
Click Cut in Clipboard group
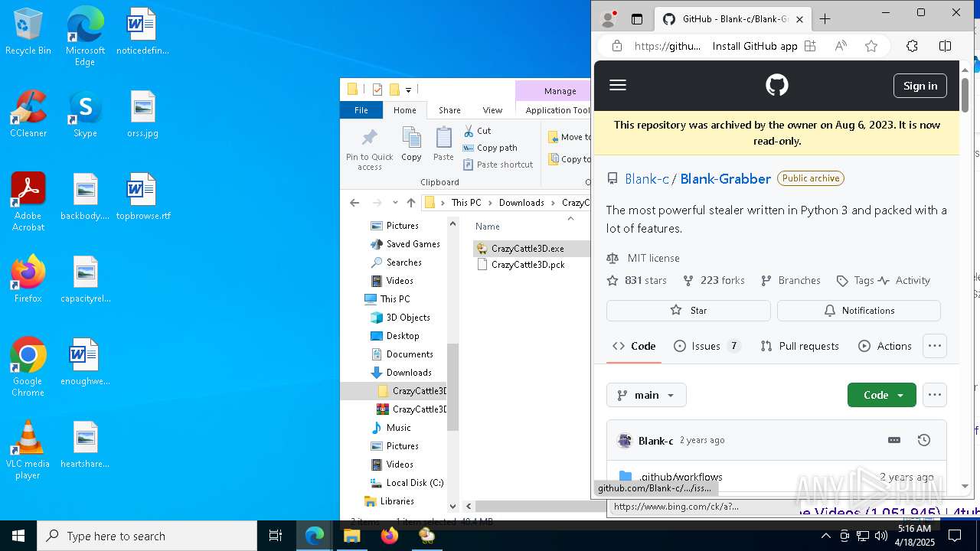(x=477, y=131)
